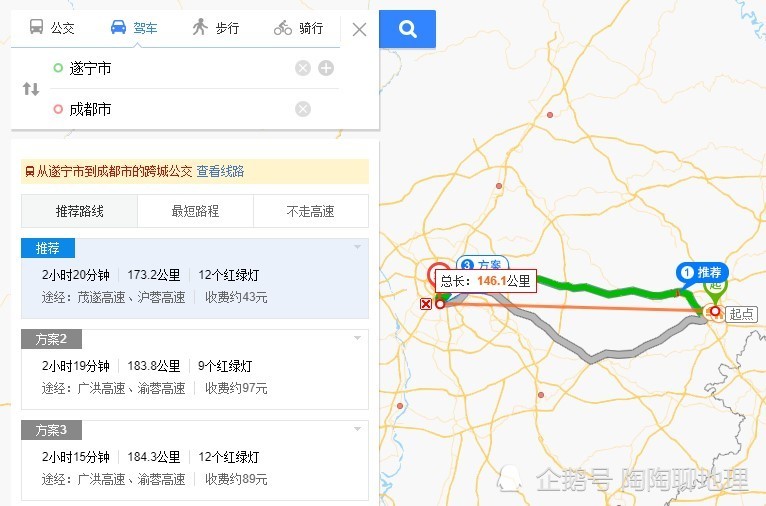Click the 推荐 route bubble on map

click(x=702, y=272)
